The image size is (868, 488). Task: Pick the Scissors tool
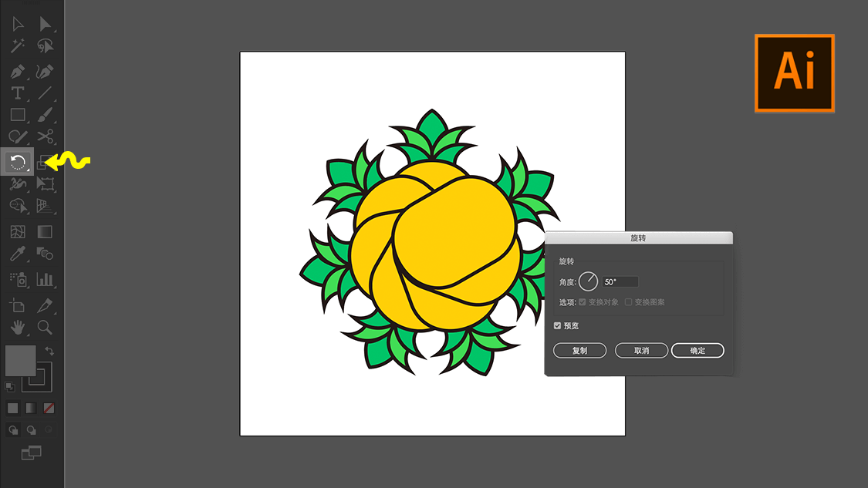pyautogui.click(x=45, y=137)
